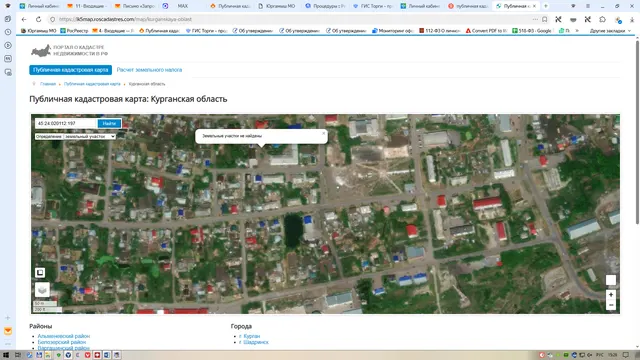
Task: Toggle the map layers stack icon
Action: click(x=42, y=290)
